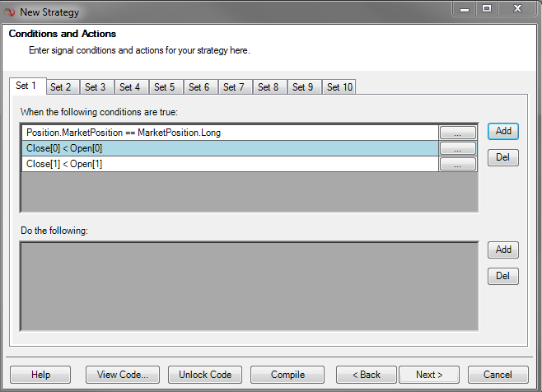Select the Set 7 tab
The image size is (542, 392).
point(233,87)
